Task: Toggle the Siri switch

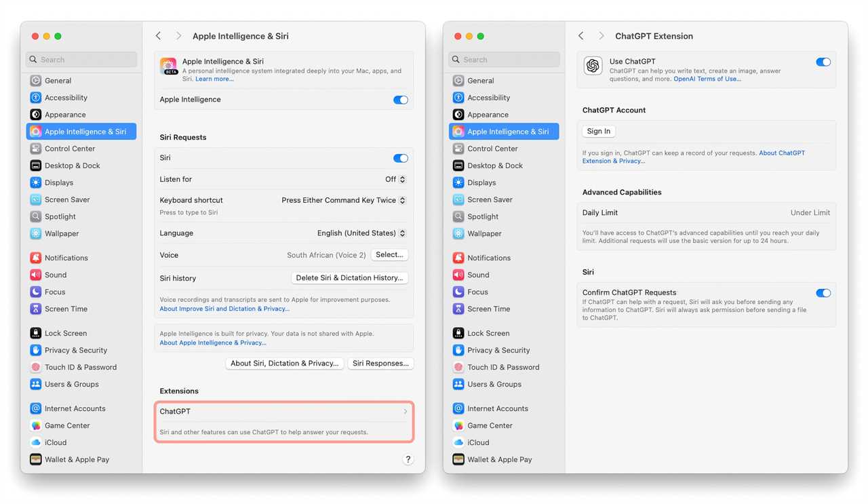Action: [401, 158]
